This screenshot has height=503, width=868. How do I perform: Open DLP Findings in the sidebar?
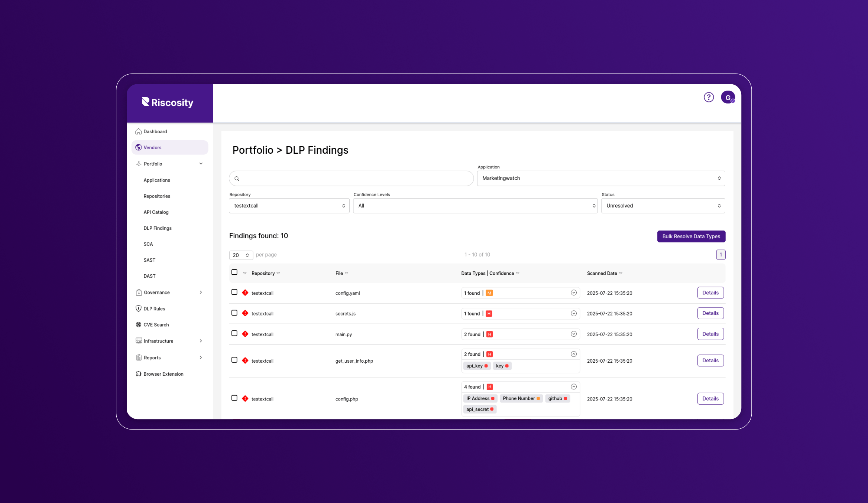[x=158, y=228]
